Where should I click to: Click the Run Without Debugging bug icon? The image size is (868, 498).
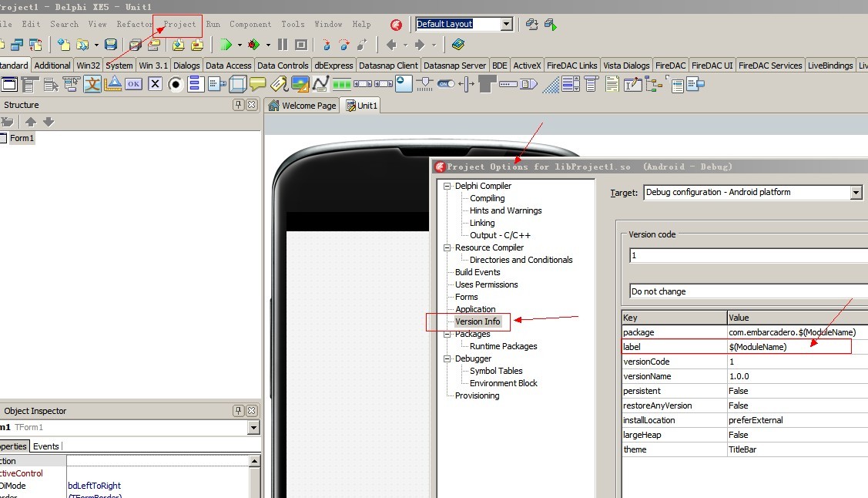coord(253,44)
